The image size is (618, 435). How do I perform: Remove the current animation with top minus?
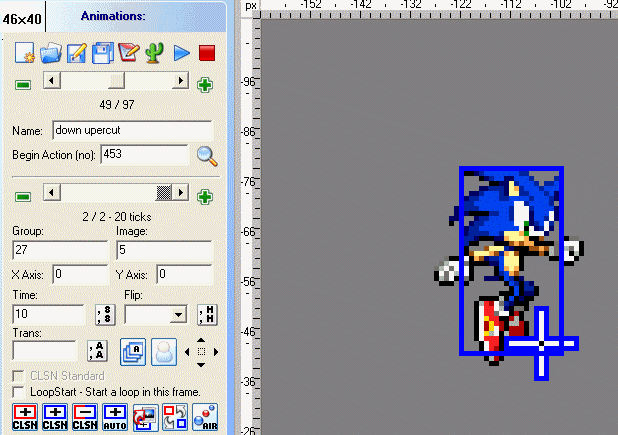(23, 85)
